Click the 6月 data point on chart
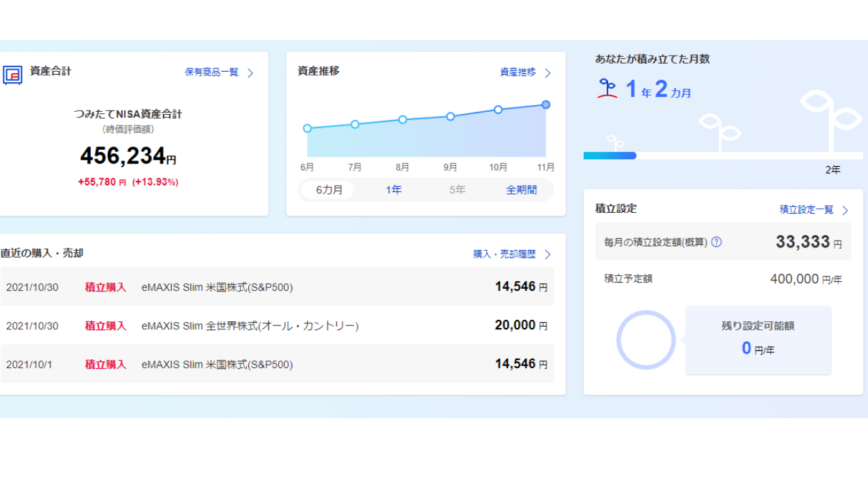868x488 pixels. tap(307, 128)
